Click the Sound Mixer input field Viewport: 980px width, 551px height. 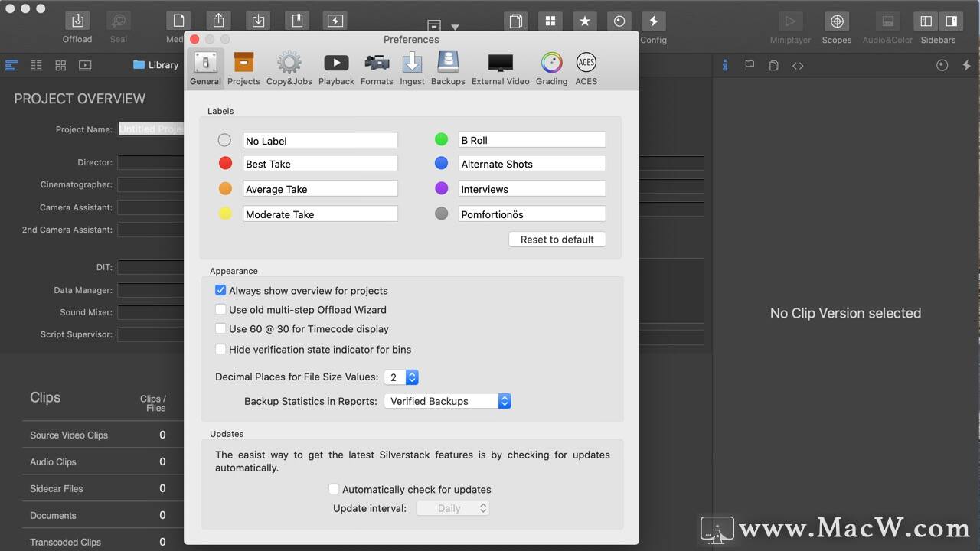click(151, 312)
